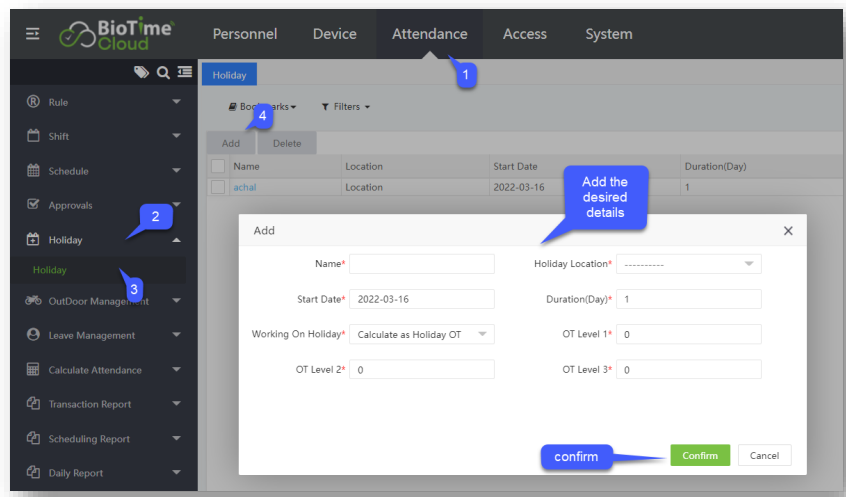846x497 pixels.
Task: Close the Add dialog with X
Action: click(x=788, y=231)
